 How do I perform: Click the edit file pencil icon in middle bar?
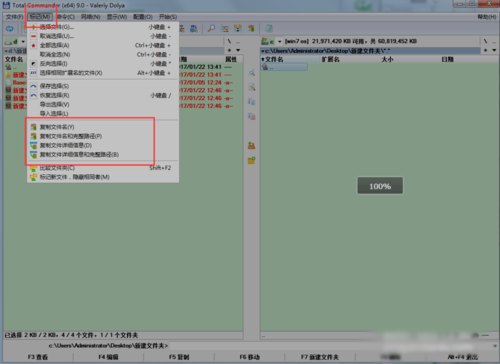tap(252, 87)
